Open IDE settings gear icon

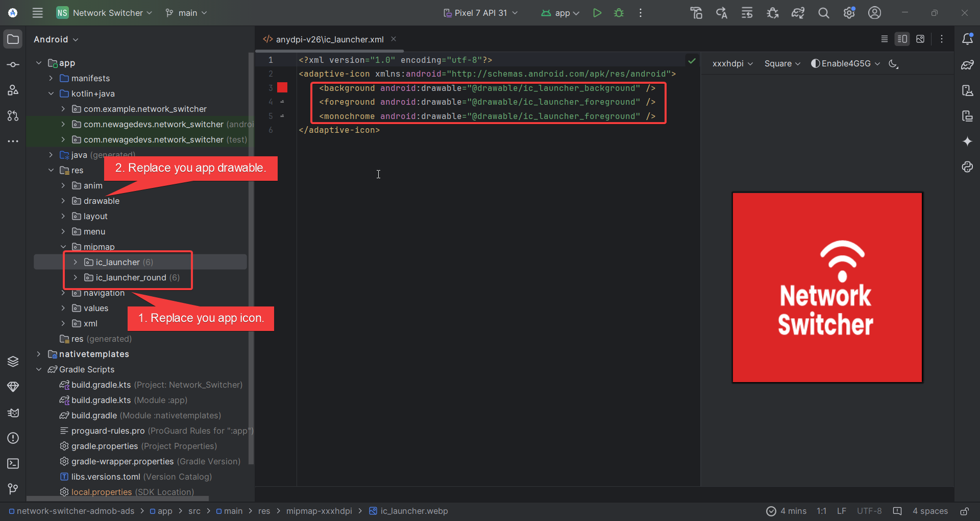coord(849,13)
